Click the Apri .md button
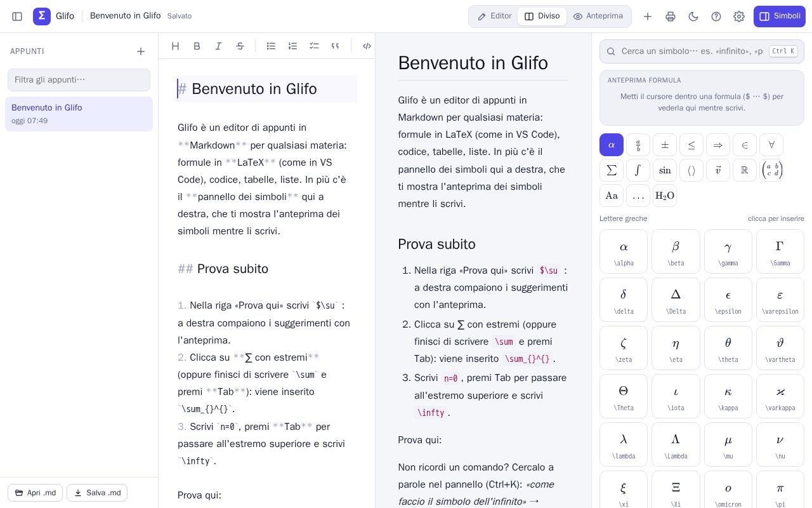This screenshot has height=508, width=812. pyautogui.click(x=35, y=493)
